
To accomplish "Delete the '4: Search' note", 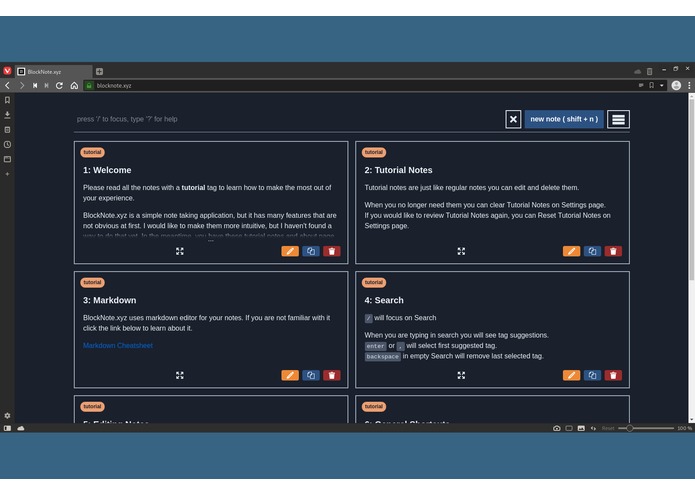I will 613,375.
